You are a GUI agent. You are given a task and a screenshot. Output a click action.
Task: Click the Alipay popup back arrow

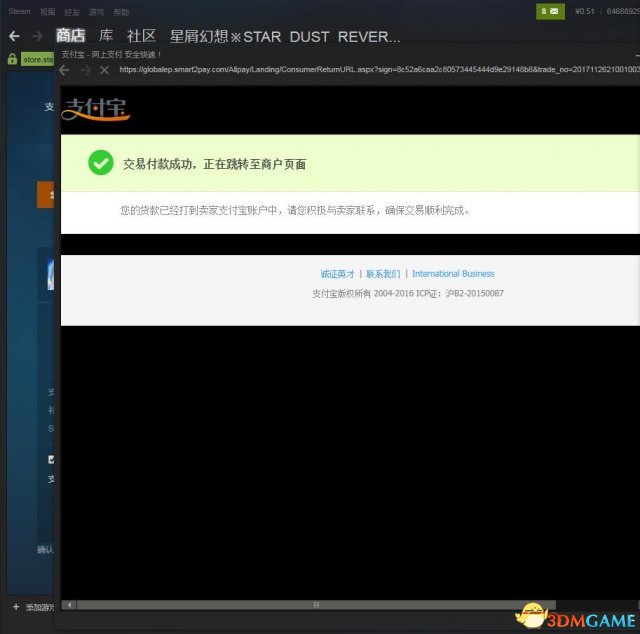pos(64,70)
